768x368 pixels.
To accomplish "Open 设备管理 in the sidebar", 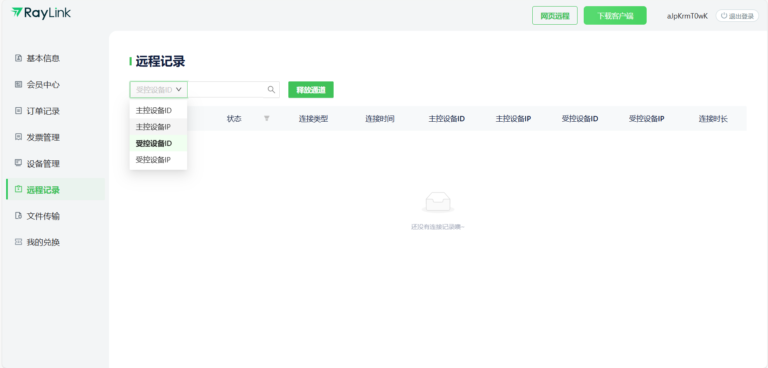I will [x=55, y=163].
